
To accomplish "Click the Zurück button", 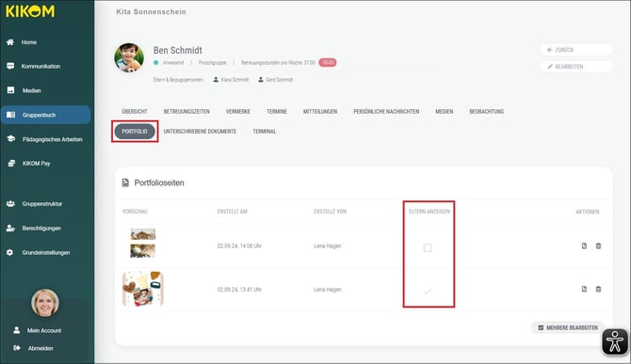I will (576, 50).
